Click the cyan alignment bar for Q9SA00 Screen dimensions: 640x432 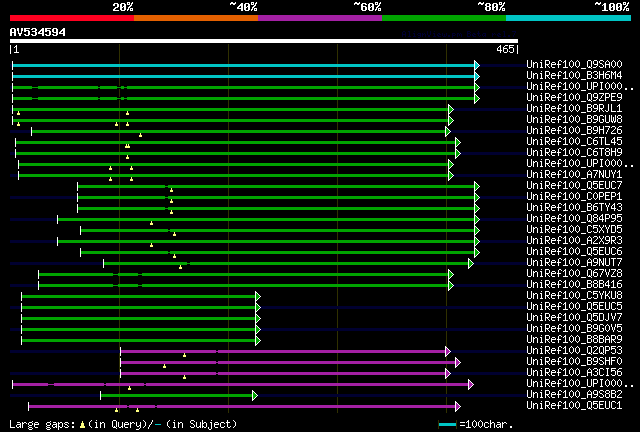pos(244,65)
